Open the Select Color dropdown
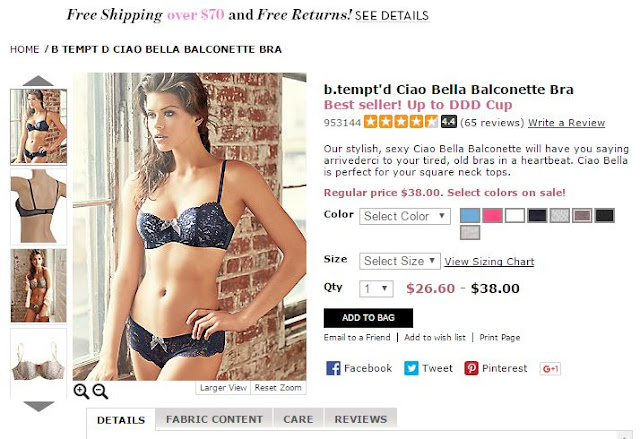 point(405,216)
